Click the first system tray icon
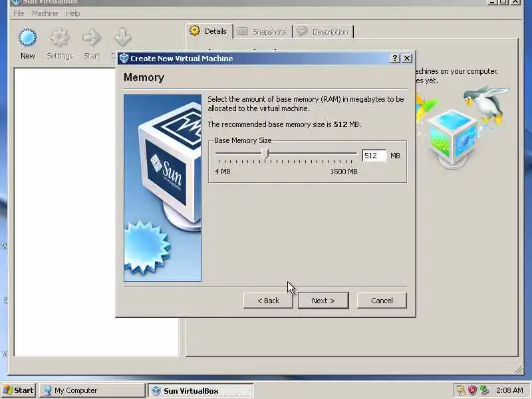This screenshot has width=532, height=399. [x=461, y=390]
